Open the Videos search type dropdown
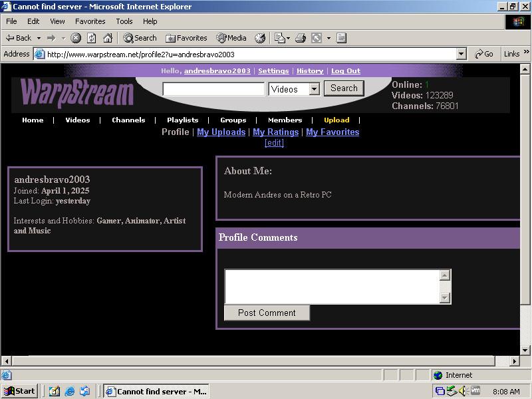Viewport: 532px width, 399px height. pyautogui.click(x=294, y=89)
